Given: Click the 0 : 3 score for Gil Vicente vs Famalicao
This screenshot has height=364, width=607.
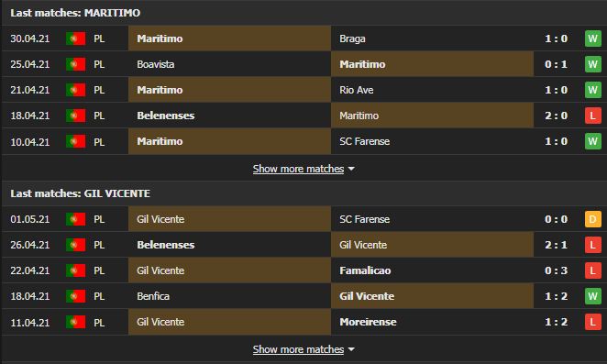Looking at the screenshot, I should pos(556,270).
